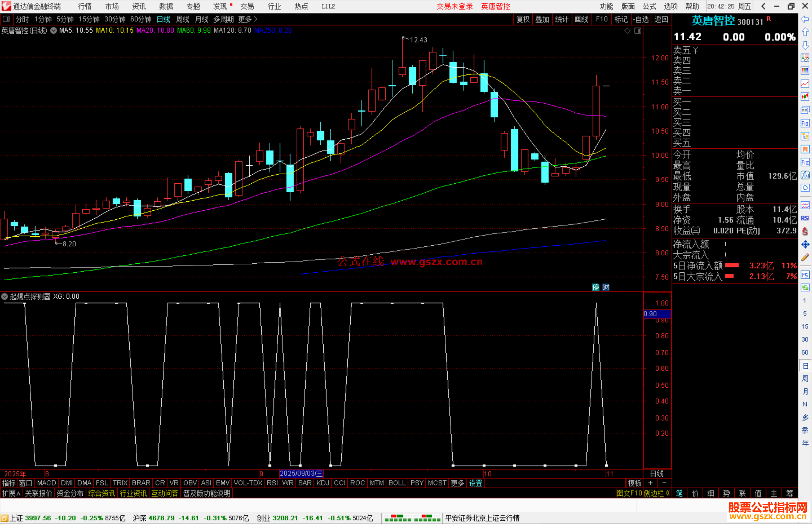Viewport: 812px width, 524px height.
Task: Open the F10 company info sidebar icon
Action: point(805,123)
